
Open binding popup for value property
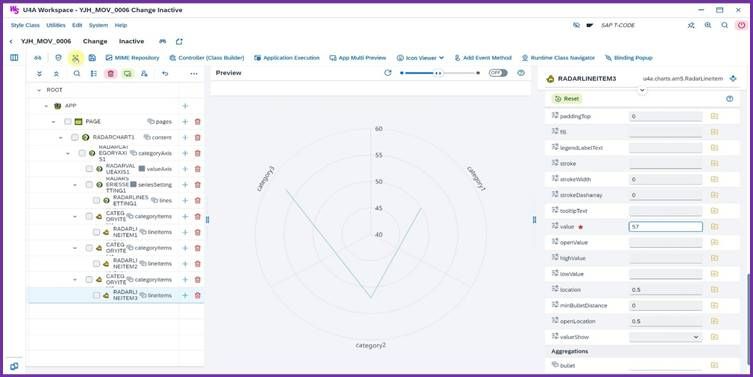[715, 227]
